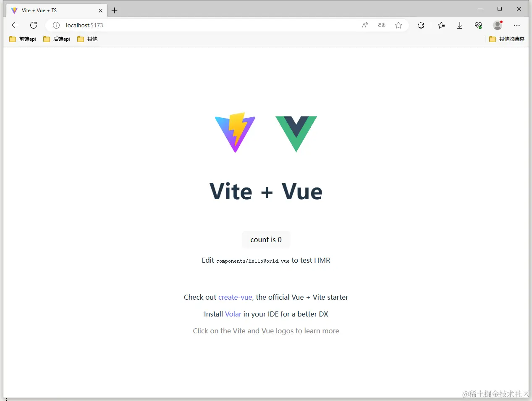This screenshot has height=401, width=532.
Task: Reload the localhost page
Action: 34,25
